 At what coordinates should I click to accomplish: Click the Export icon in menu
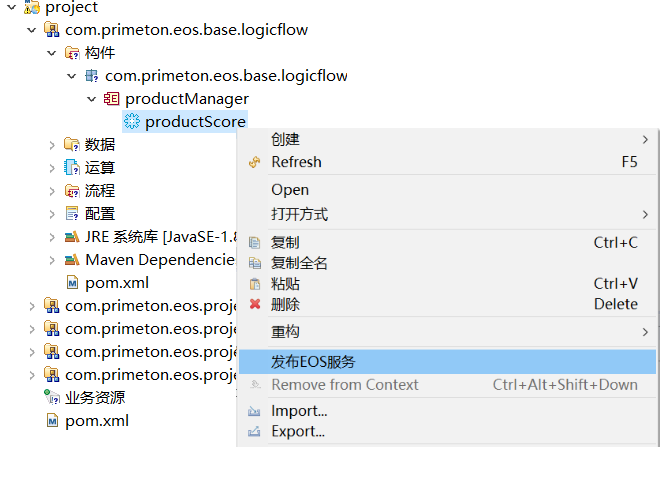(x=254, y=432)
